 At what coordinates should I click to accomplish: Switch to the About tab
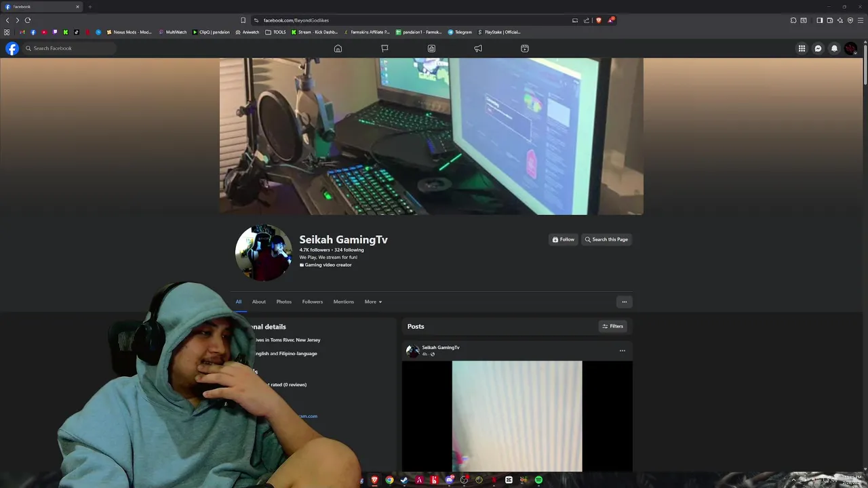tap(259, 302)
